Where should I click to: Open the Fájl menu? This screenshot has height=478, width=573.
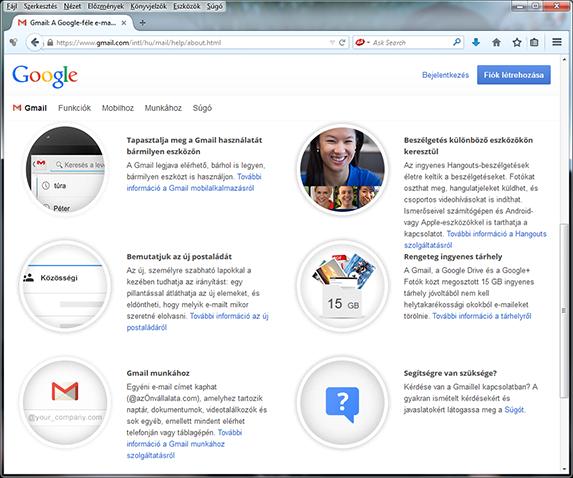pyautogui.click(x=12, y=6)
